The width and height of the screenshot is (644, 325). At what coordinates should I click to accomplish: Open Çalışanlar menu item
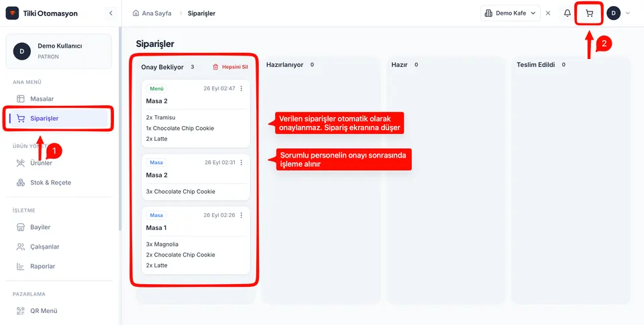[x=59, y=247]
